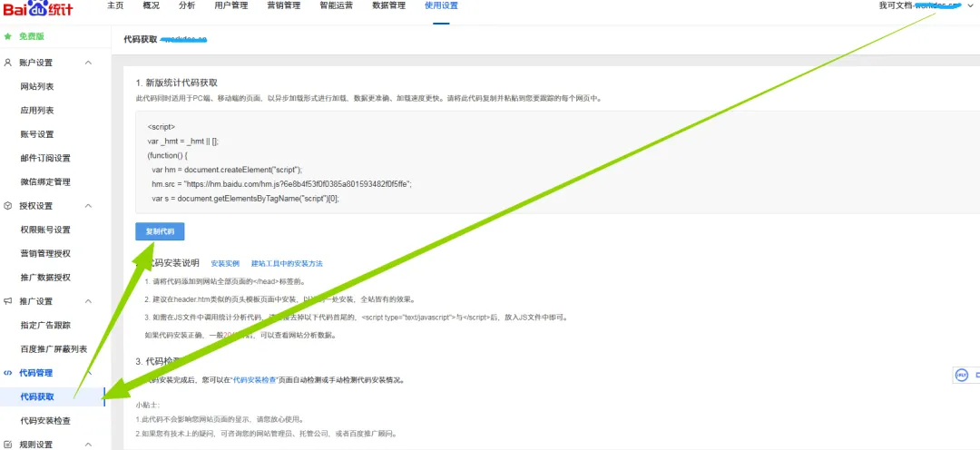The image size is (980, 450).
Task: Collapse the 规则设置 section chevron
Action: tap(88, 445)
